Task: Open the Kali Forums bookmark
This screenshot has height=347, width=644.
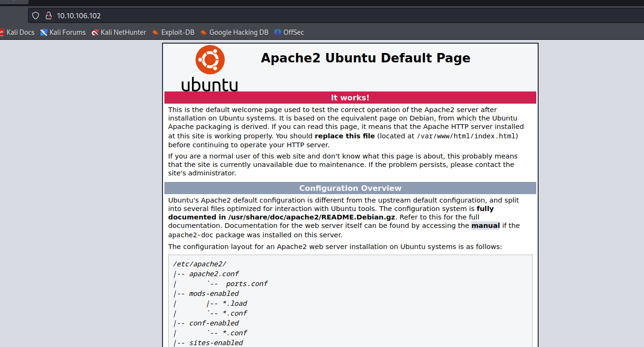Action: 63,32
